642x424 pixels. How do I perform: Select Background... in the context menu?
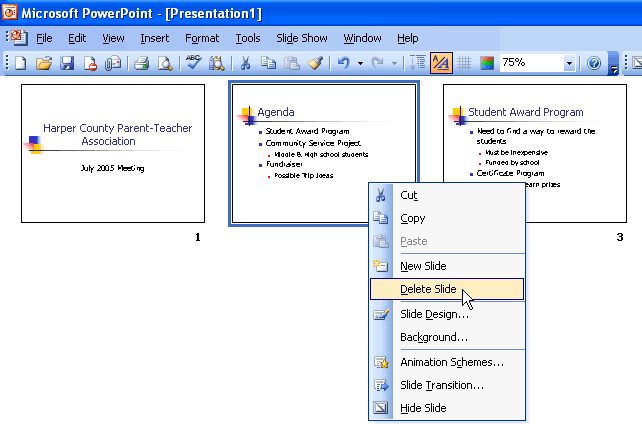pyautogui.click(x=434, y=337)
